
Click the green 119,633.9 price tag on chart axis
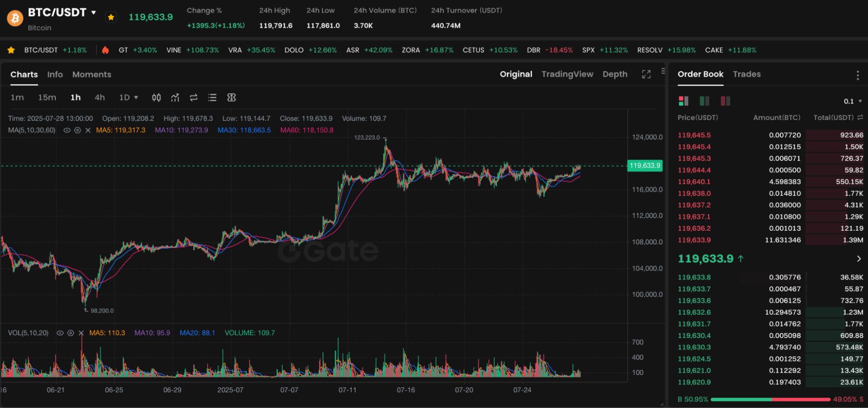point(645,166)
